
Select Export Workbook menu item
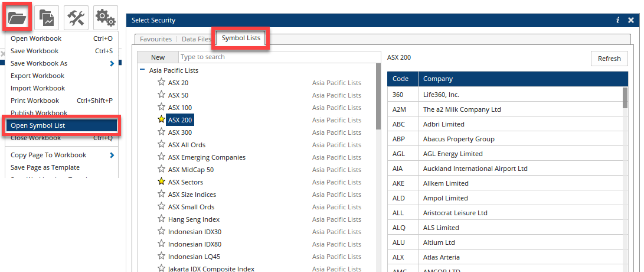61,76
